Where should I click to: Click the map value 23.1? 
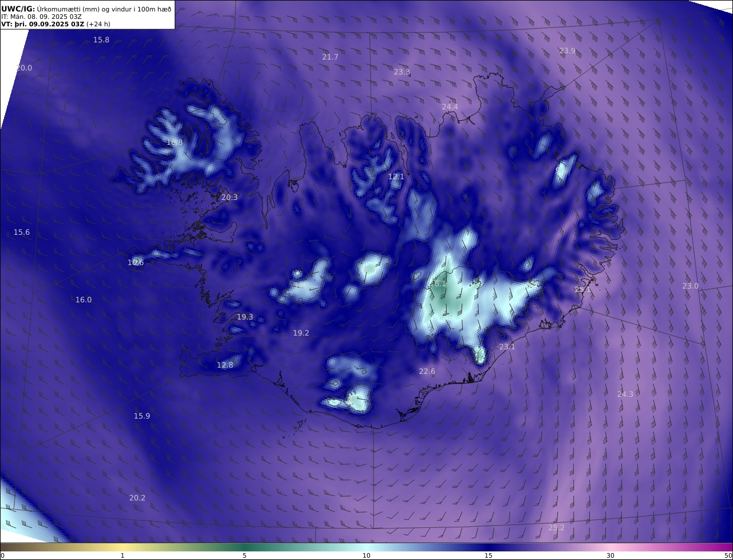[507, 347]
